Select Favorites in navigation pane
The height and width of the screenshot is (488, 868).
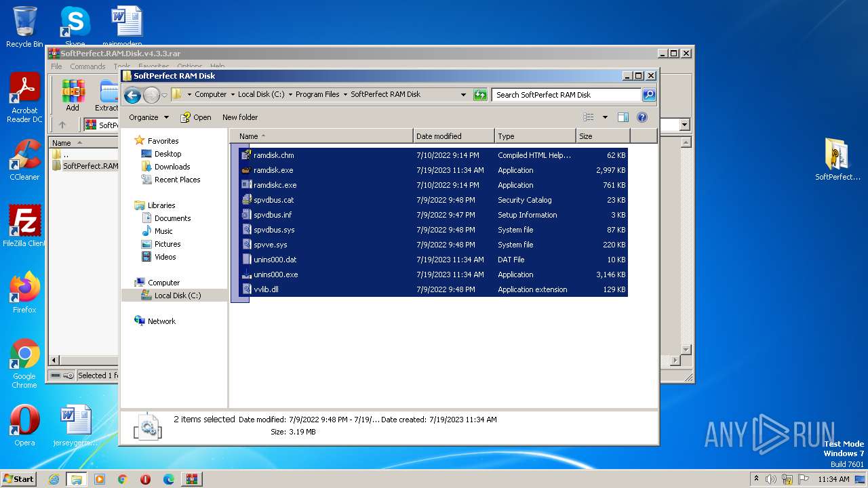157,141
